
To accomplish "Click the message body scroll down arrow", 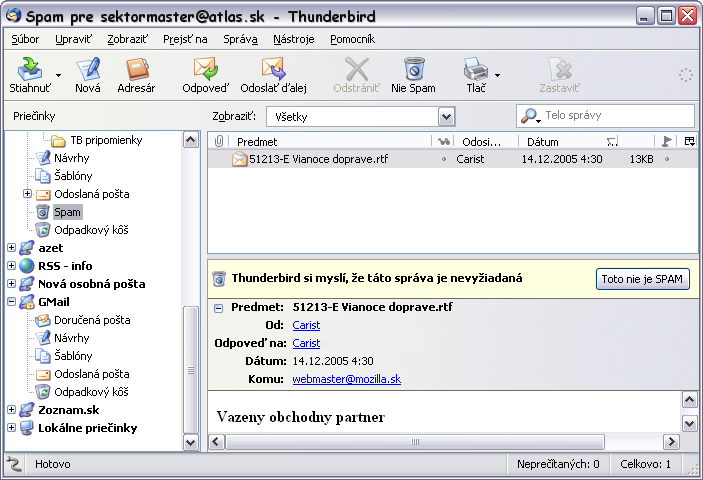I will pos(689,423).
